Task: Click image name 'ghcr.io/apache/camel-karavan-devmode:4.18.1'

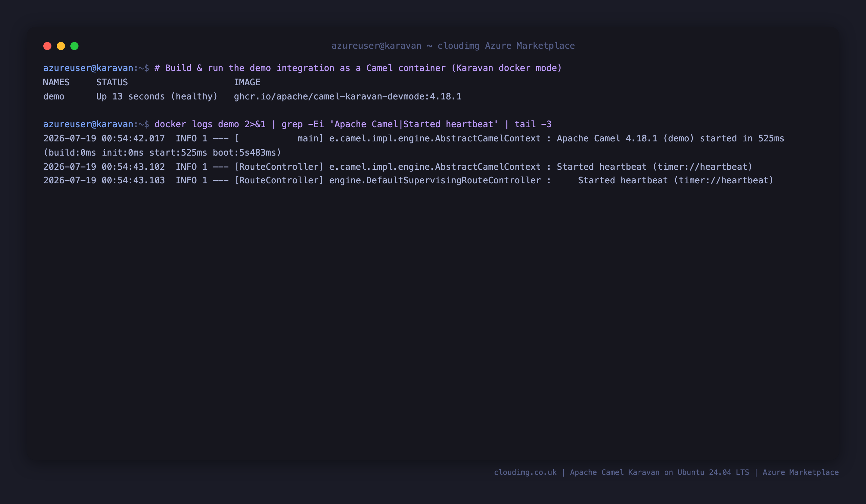Action: point(348,96)
